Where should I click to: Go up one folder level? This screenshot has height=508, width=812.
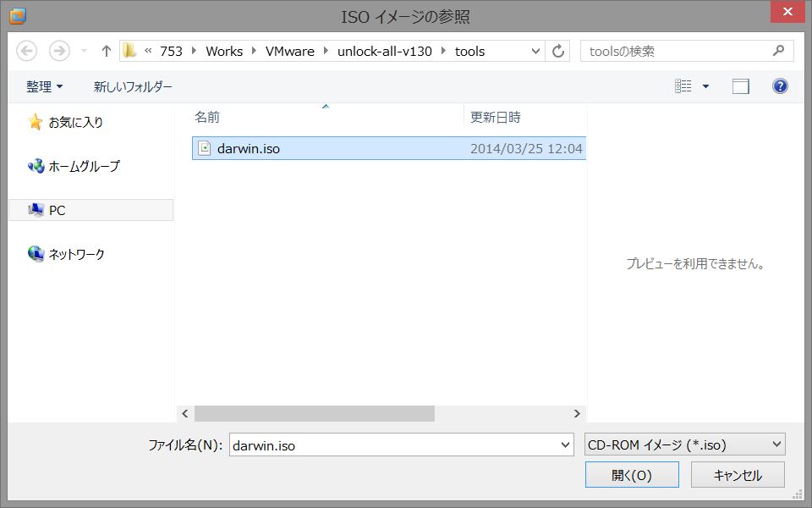point(107,51)
